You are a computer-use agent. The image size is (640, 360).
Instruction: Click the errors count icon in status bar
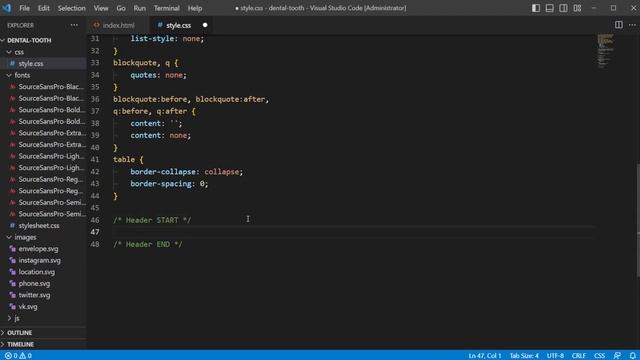8,356
